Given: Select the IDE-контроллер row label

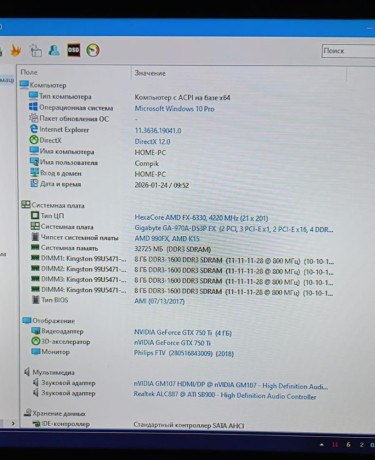Looking at the screenshot, I should click(65, 424).
